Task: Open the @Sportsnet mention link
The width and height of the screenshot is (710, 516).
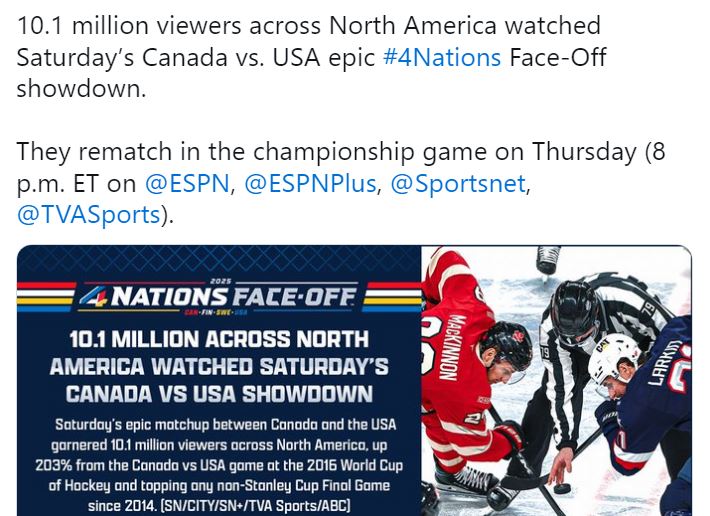Action: 458,184
